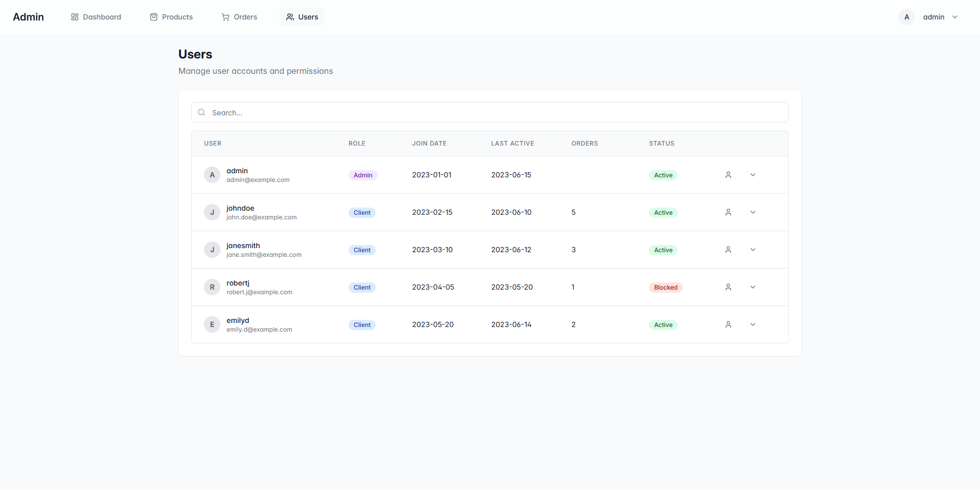Click email admin@example.com

pos(258,180)
